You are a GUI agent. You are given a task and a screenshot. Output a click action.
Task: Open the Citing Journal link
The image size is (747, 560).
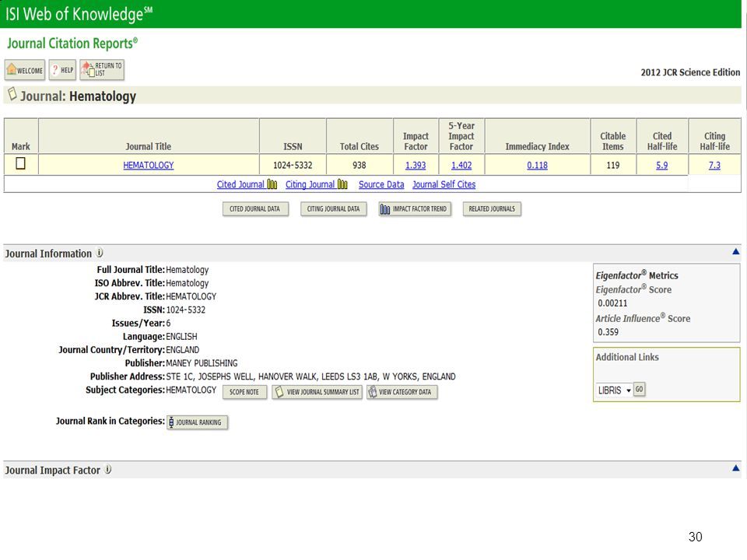310,184
